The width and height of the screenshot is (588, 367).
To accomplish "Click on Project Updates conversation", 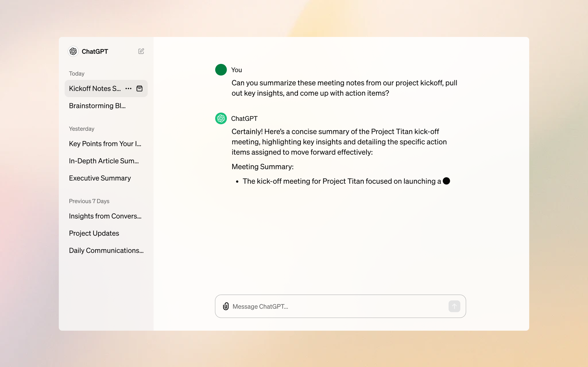I will (94, 233).
